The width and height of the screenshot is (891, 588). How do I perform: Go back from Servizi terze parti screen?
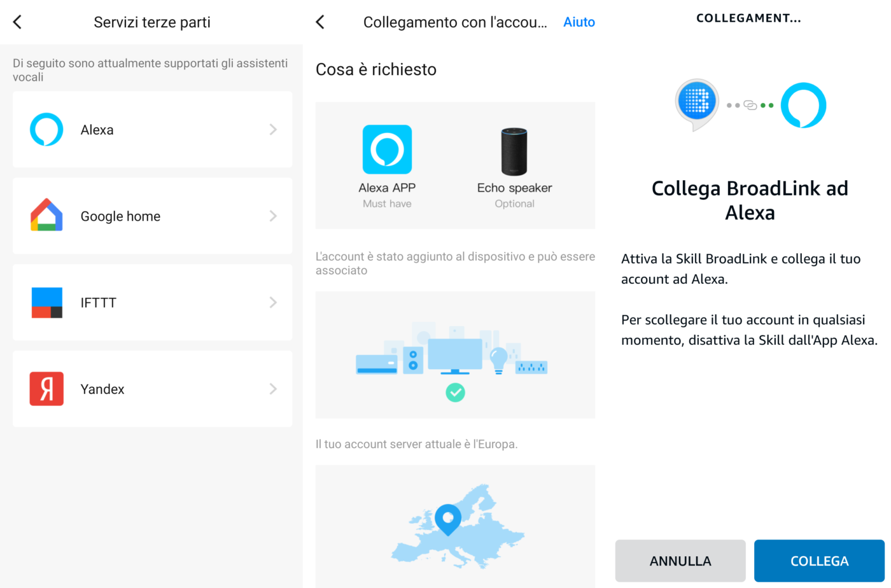click(18, 22)
